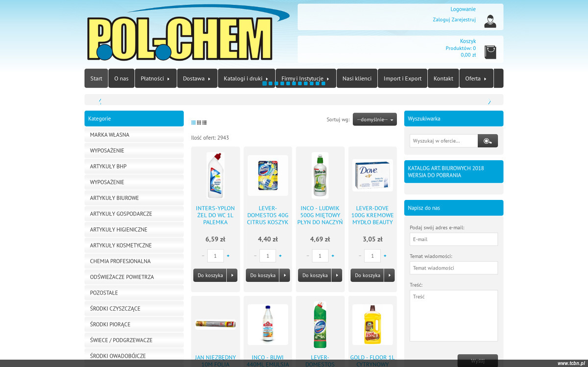Select the MARKA WŁASNA category
This screenshot has height=367, width=588.
pyautogui.click(x=134, y=135)
